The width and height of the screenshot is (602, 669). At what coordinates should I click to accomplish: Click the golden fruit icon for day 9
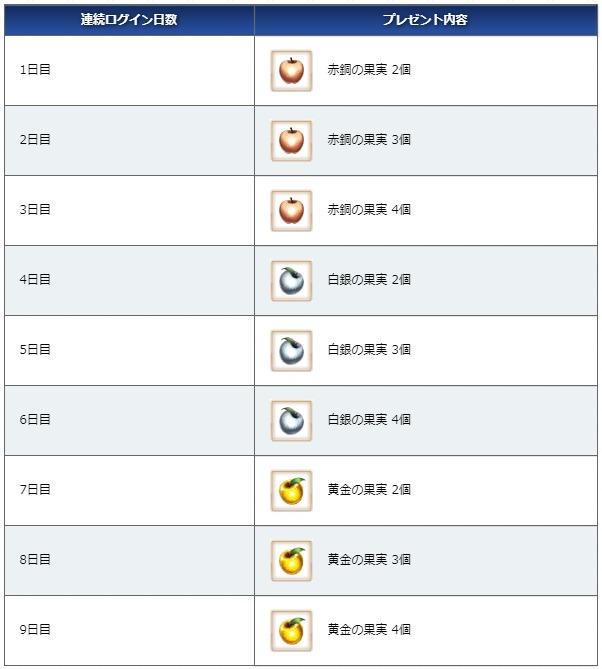291,631
